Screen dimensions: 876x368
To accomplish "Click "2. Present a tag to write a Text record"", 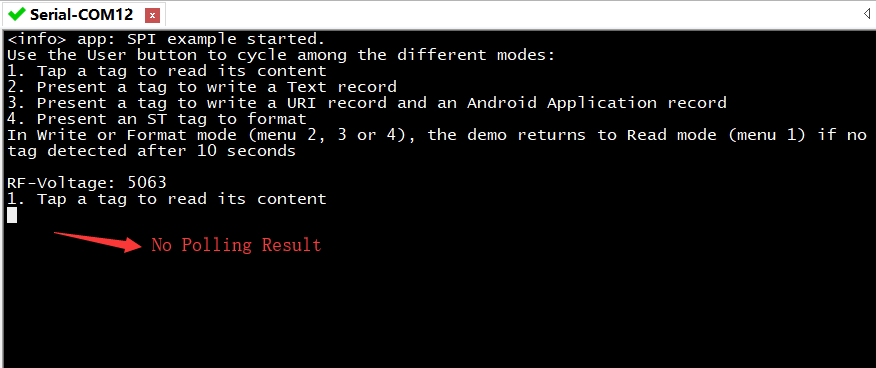I will click(202, 87).
